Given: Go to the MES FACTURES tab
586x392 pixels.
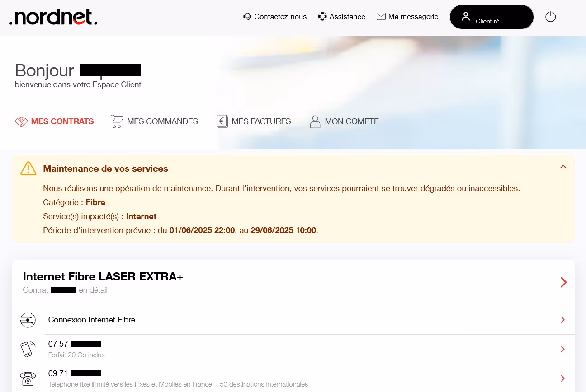Looking at the screenshot, I should [261, 121].
